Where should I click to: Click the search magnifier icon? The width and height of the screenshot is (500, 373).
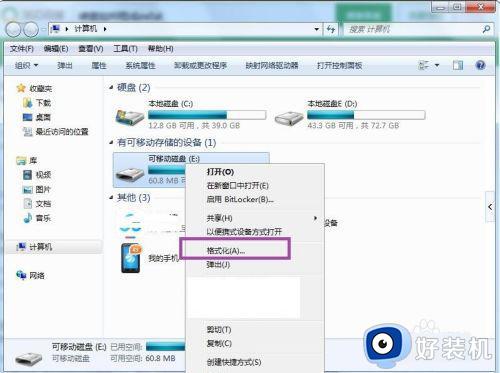486,29
